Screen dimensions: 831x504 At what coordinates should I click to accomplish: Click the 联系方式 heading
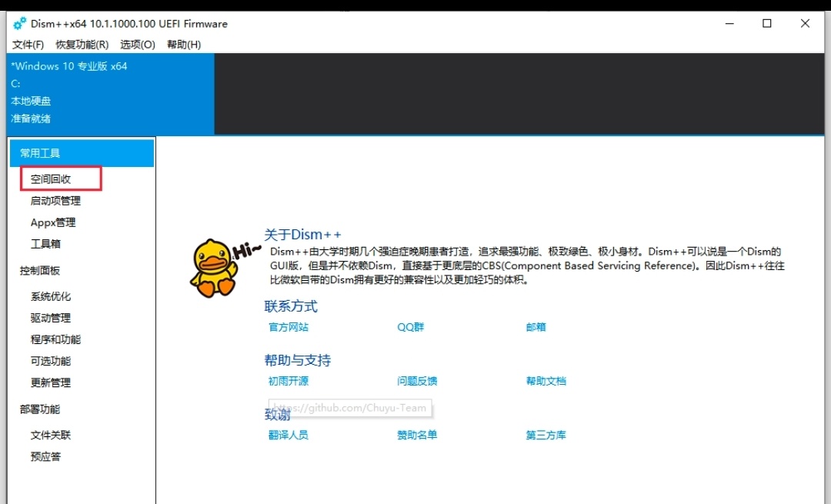(291, 306)
